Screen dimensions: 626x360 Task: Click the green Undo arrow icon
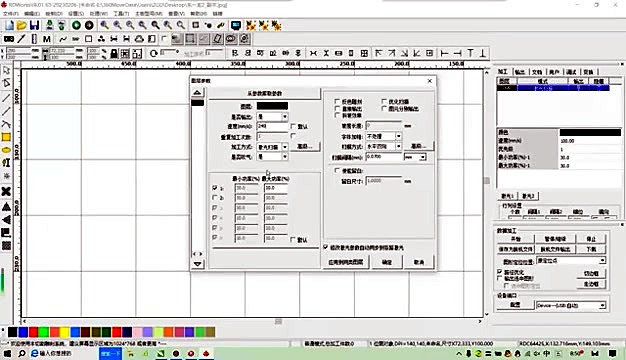[76, 25]
